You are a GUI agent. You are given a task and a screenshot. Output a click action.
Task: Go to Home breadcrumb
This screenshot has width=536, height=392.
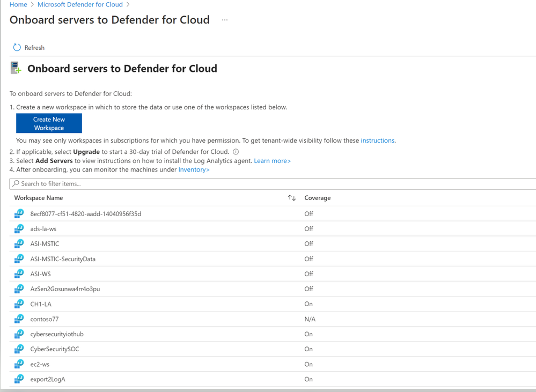coord(18,4)
